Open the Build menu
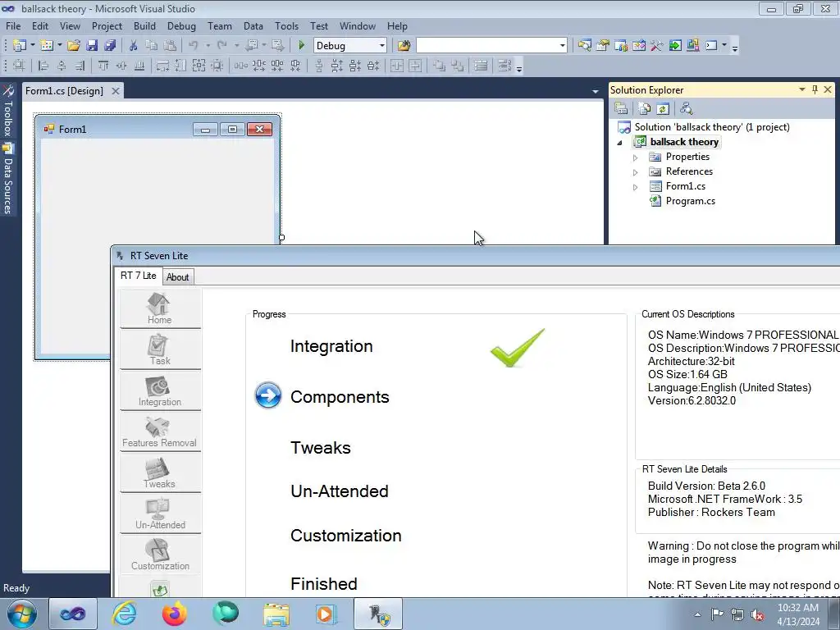The width and height of the screenshot is (840, 630). tap(144, 25)
